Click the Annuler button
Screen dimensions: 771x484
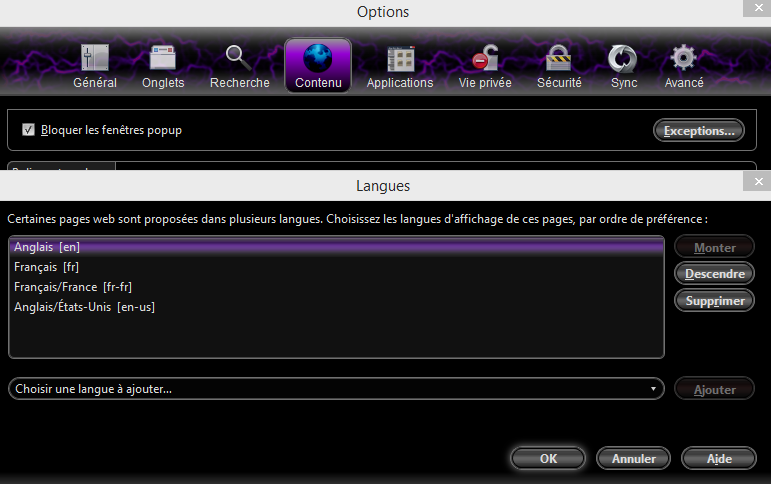point(633,459)
